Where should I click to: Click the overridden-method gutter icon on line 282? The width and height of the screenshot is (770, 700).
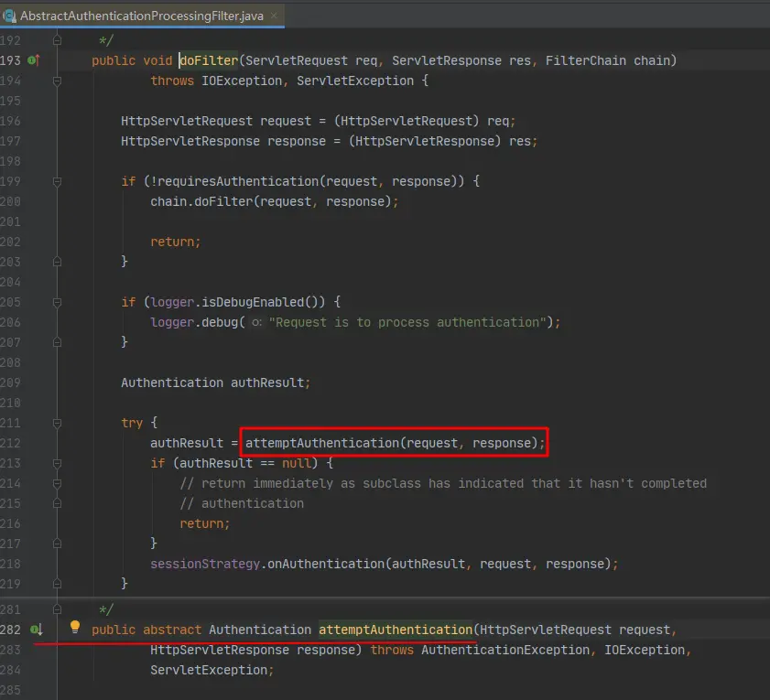(37, 630)
